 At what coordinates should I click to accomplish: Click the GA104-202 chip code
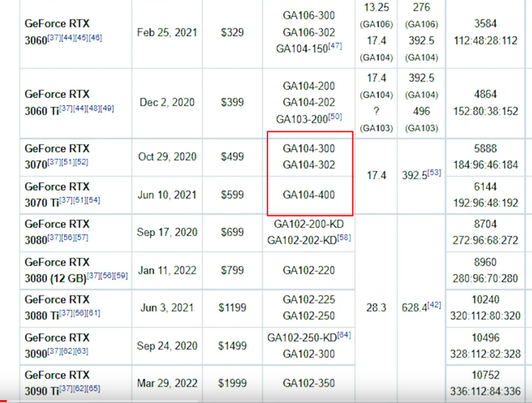point(309,102)
